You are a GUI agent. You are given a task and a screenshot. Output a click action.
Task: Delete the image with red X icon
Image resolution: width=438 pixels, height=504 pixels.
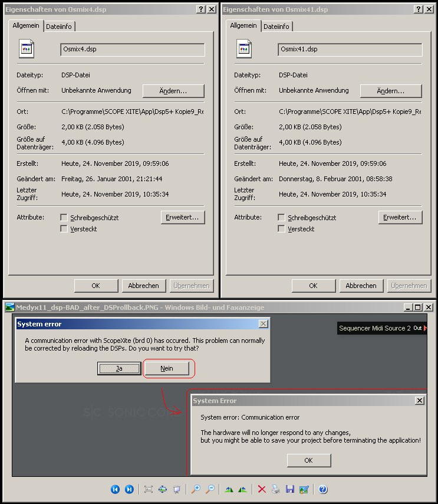pos(262,489)
